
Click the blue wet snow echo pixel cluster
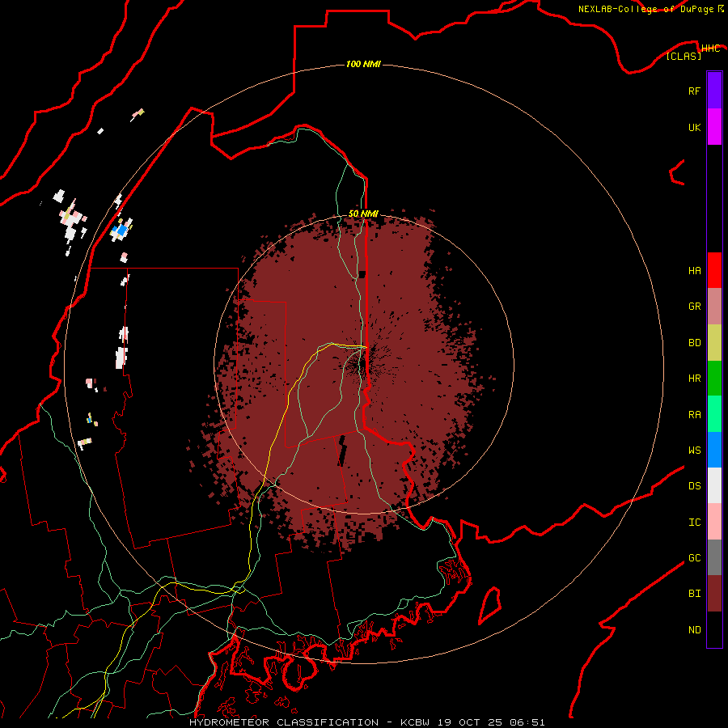(x=122, y=230)
